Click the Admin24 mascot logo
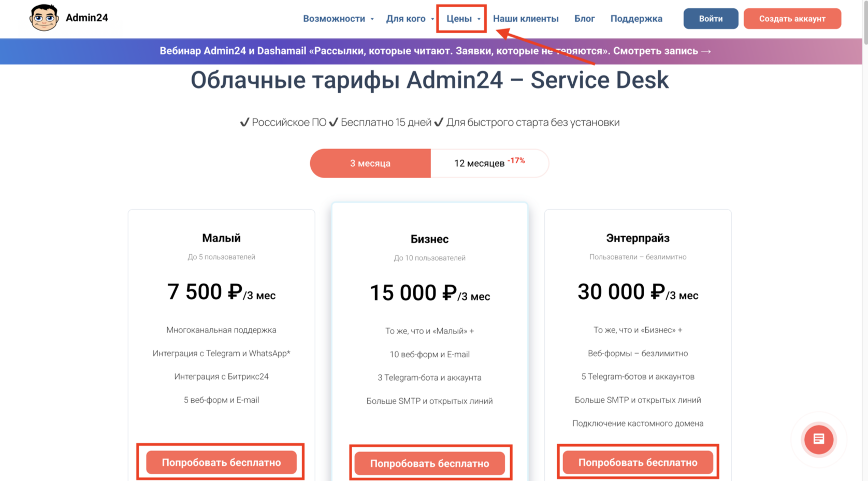 44,18
